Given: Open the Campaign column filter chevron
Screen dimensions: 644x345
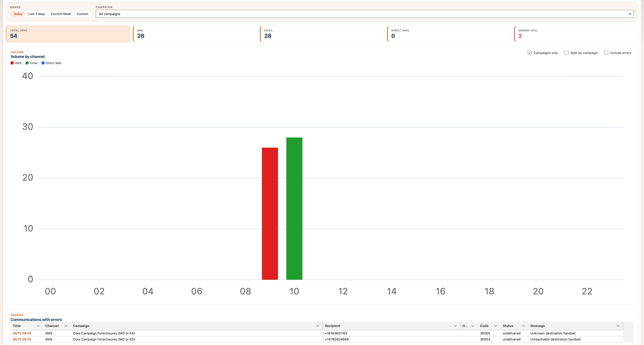Looking at the screenshot, I should point(318,326).
